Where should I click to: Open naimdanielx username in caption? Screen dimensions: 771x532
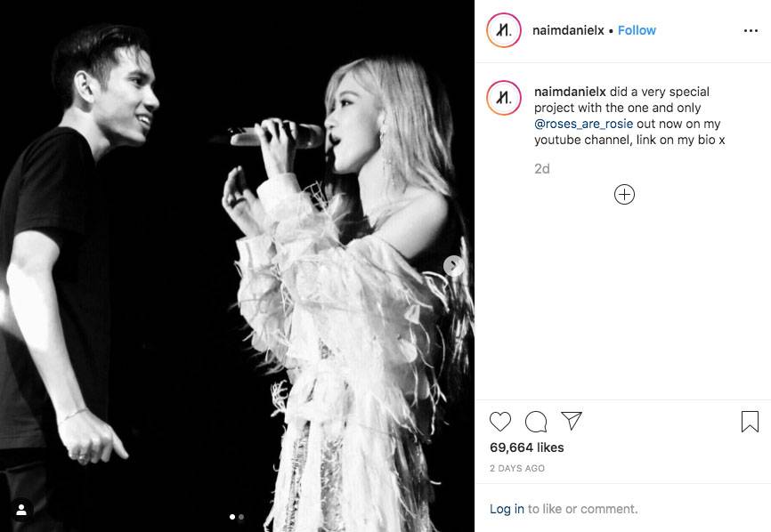(x=570, y=92)
